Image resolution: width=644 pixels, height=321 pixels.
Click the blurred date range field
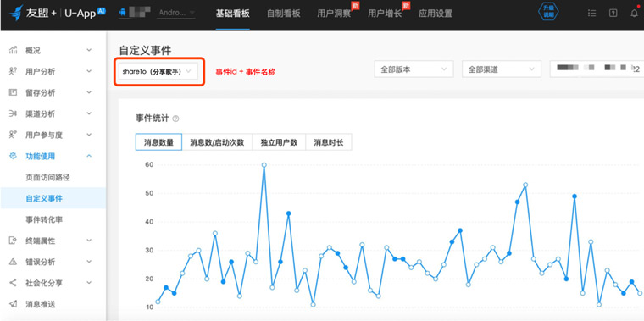pyautogui.click(x=597, y=69)
